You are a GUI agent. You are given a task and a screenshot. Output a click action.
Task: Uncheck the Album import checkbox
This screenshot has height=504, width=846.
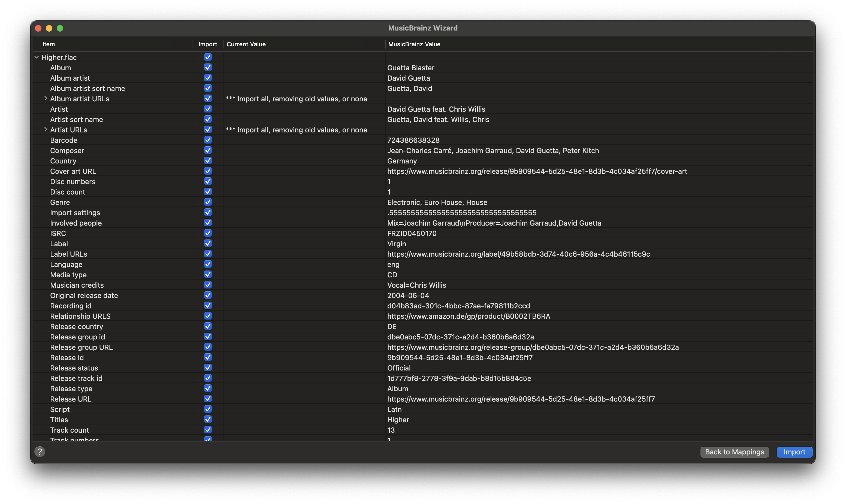coord(208,68)
